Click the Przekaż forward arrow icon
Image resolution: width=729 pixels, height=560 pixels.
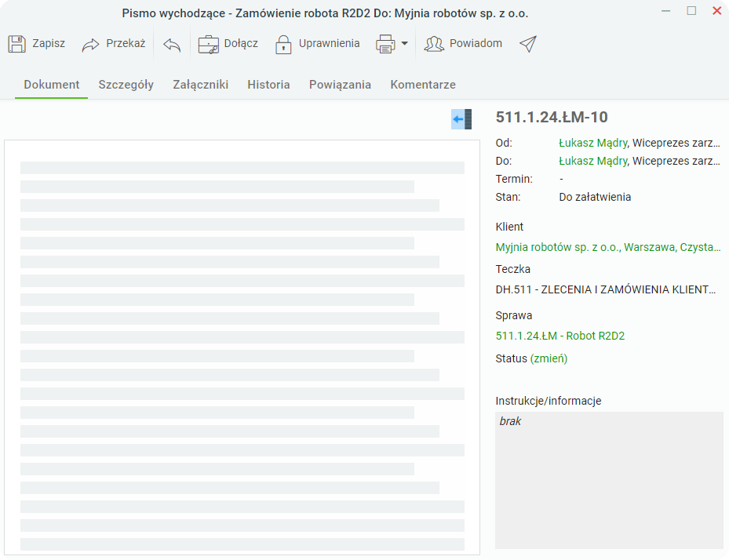(x=91, y=45)
